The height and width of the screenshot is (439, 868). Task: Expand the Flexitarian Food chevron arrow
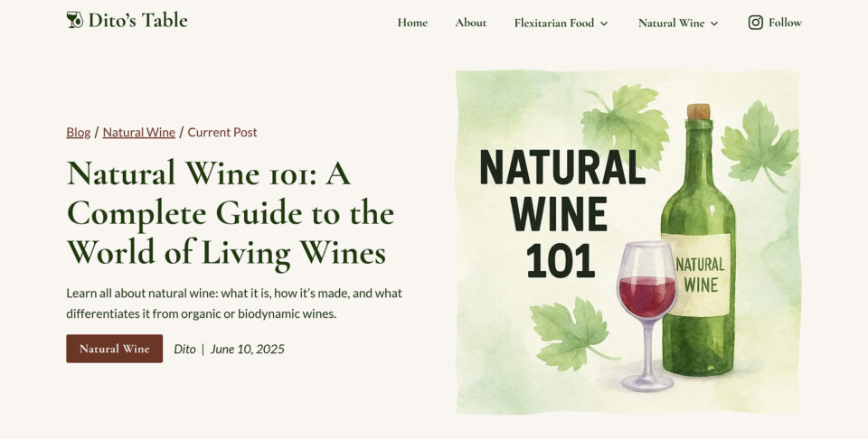pos(604,23)
